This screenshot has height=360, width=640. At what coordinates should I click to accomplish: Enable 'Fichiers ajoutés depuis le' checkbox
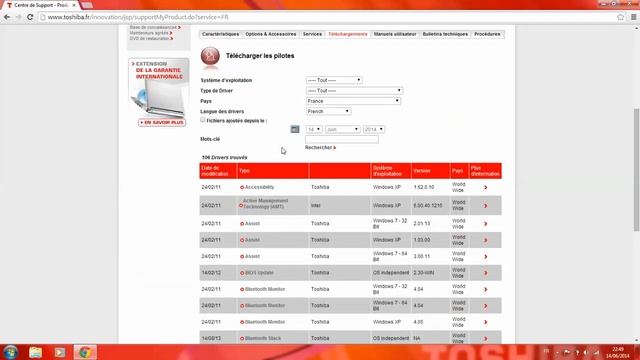[x=202, y=120]
